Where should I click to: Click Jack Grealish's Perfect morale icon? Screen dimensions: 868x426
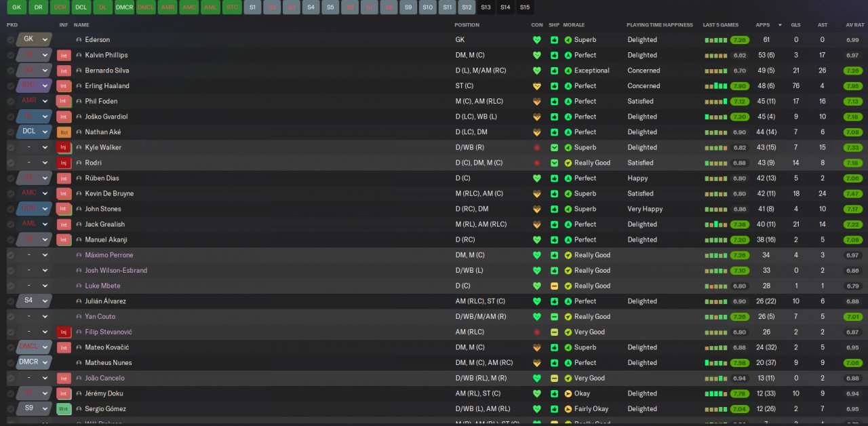click(568, 225)
